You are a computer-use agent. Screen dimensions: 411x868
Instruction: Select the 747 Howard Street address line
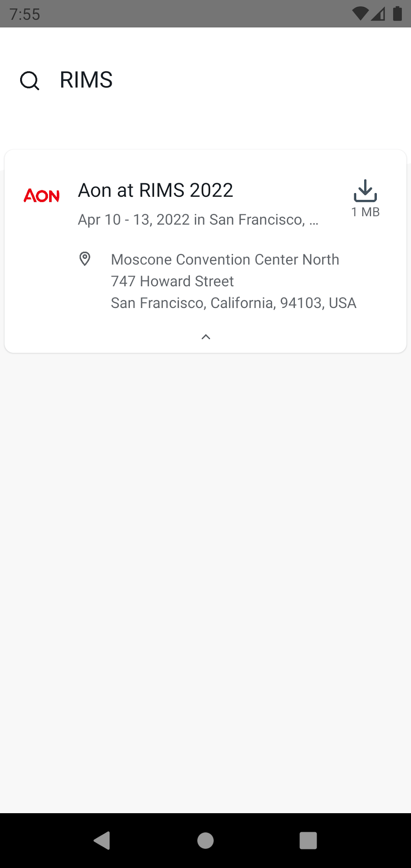click(x=172, y=281)
